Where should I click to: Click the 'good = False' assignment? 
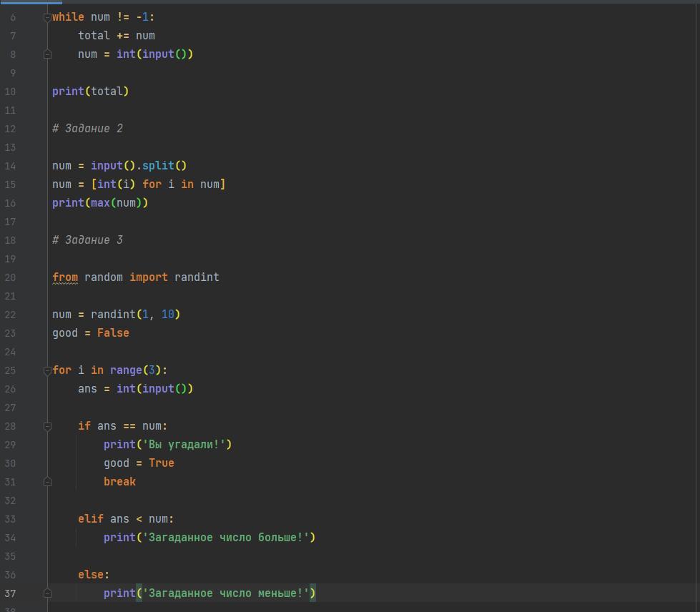pyautogui.click(x=91, y=333)
